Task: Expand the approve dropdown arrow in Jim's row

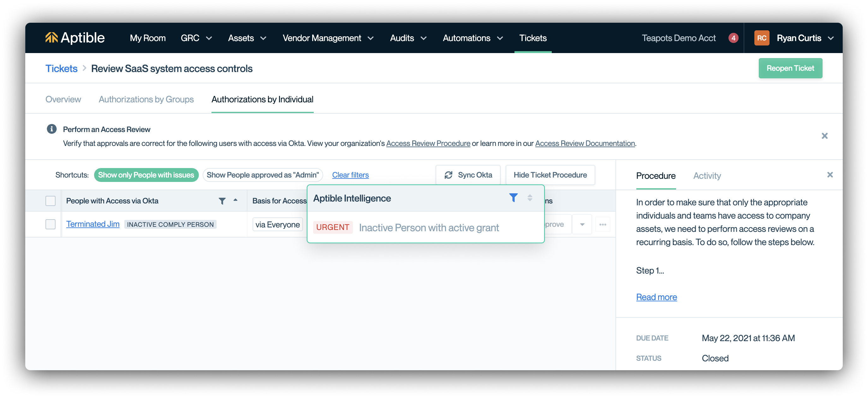Action: (x=582, y=225)
